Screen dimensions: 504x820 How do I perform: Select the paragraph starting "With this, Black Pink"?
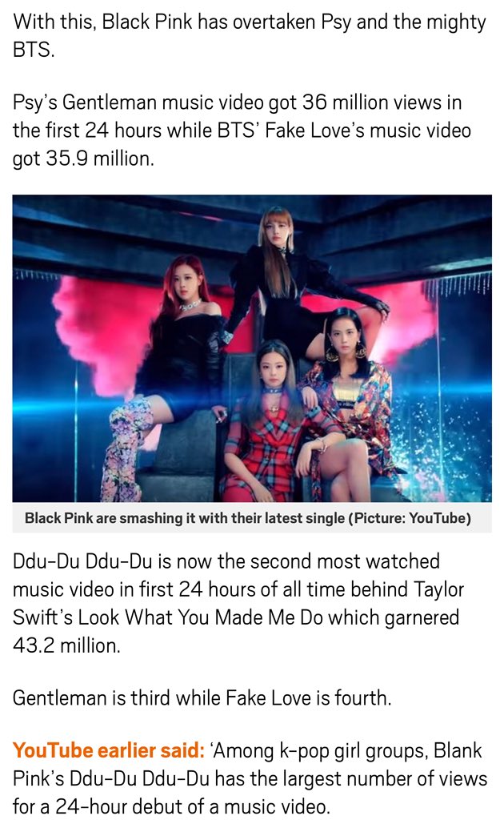point(250,36)
